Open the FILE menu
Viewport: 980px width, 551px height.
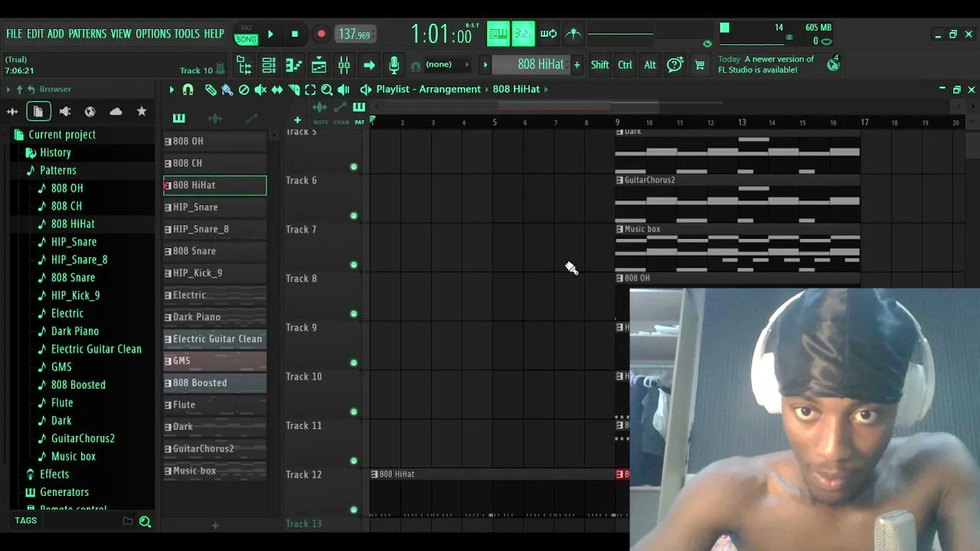point(15,34)
